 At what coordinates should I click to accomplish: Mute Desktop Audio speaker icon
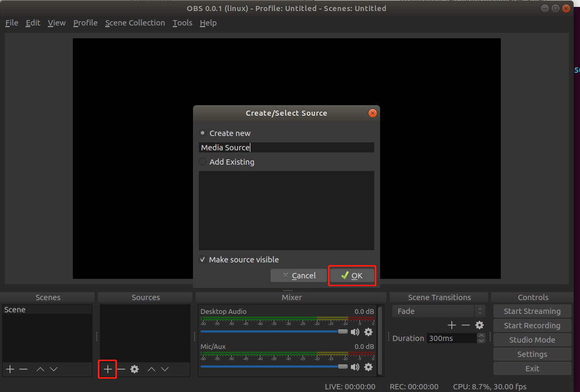click(355, 332)
